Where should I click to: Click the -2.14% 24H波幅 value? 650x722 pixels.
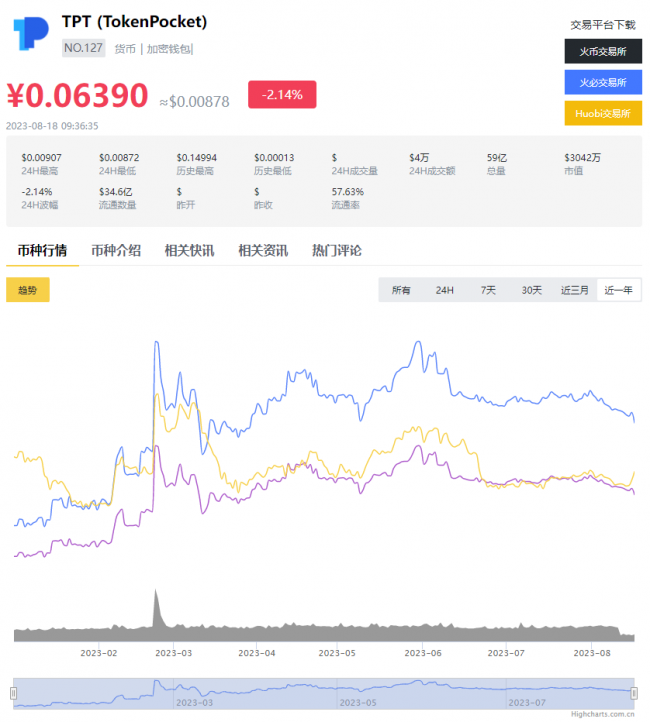pyautogui.click(x=37, y=192)
